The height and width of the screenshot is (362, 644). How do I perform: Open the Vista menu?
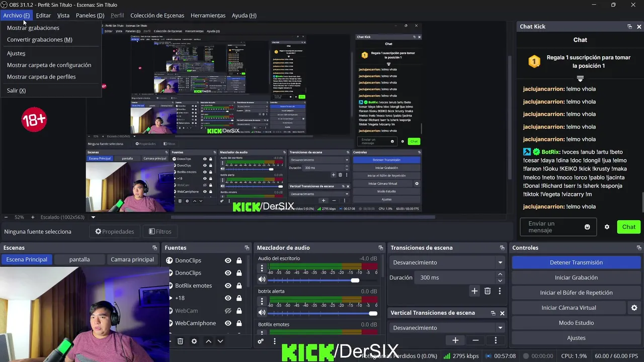(63, 15)
